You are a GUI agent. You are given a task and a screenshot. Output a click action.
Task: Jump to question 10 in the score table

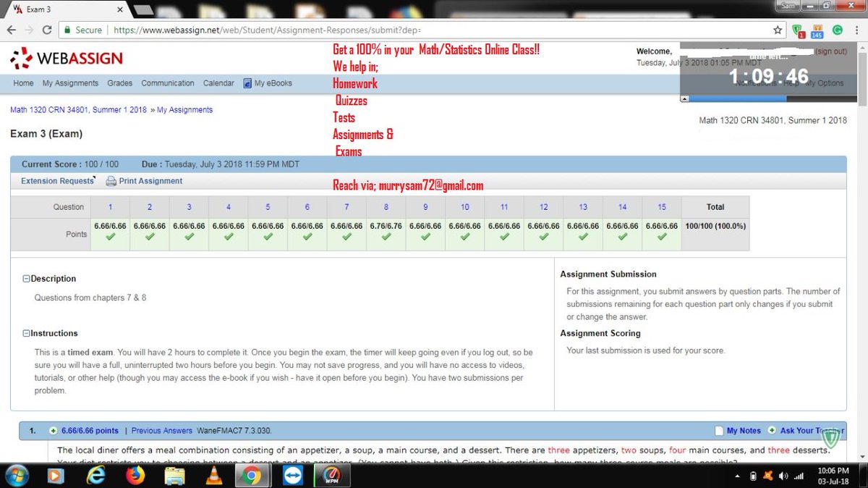click(465, 207)
